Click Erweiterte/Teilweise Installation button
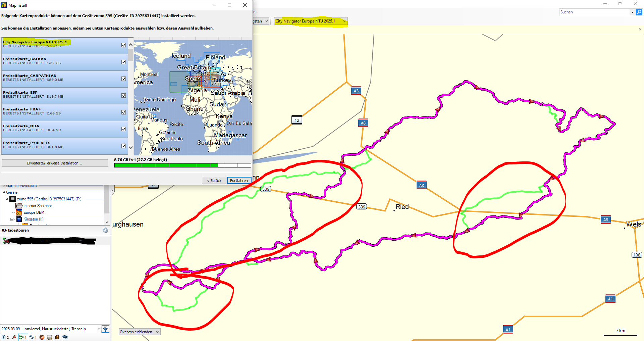 [x=55, y=163]
